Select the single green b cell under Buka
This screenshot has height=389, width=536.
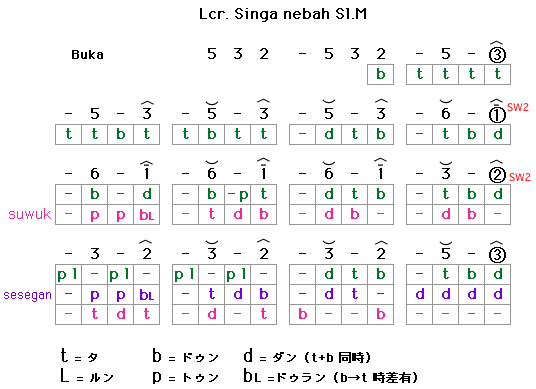point(380,74)
